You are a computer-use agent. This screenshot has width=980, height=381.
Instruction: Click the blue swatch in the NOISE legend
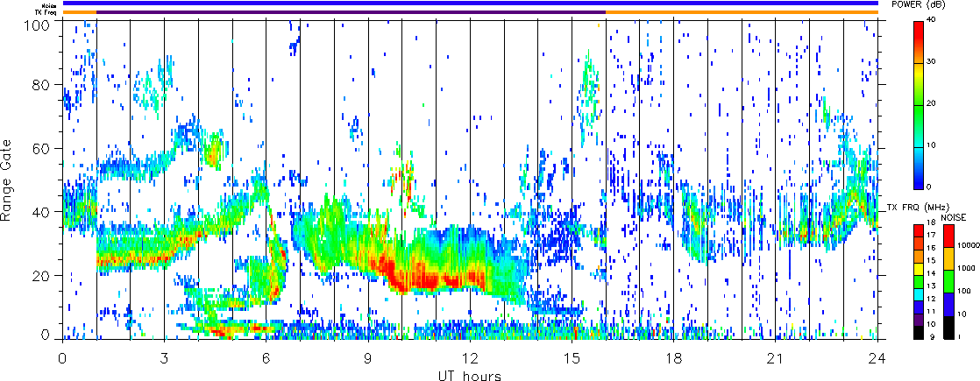(948, 304)
